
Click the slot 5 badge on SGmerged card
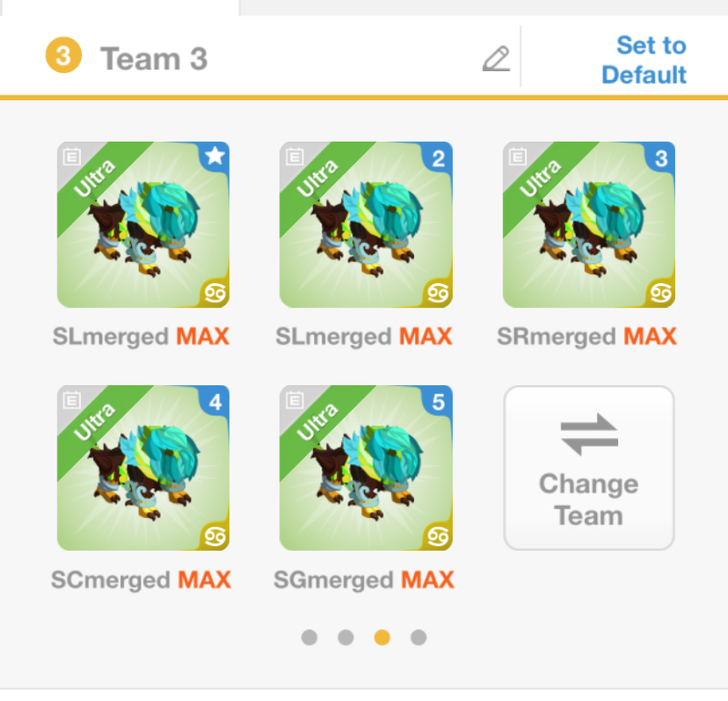click(x=438, y=401)
